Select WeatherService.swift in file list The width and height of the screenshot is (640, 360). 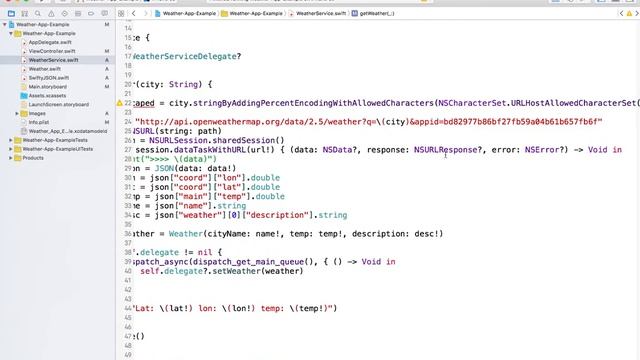point(58,60)
